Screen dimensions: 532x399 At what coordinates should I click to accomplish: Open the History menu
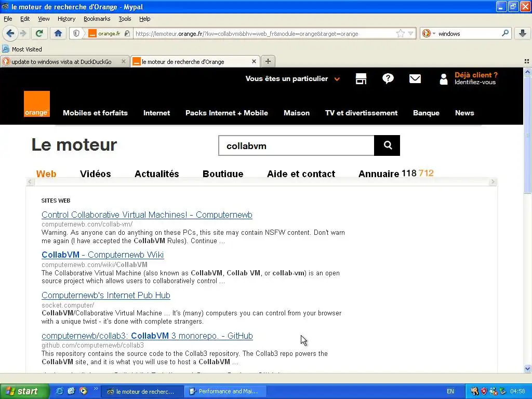(x=66, y=19)
